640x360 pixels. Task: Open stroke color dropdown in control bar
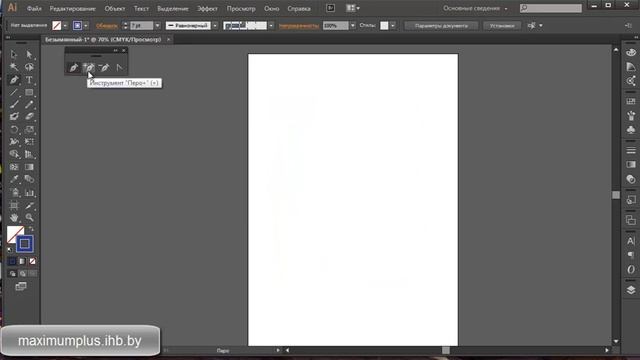[x=86, y=26]
